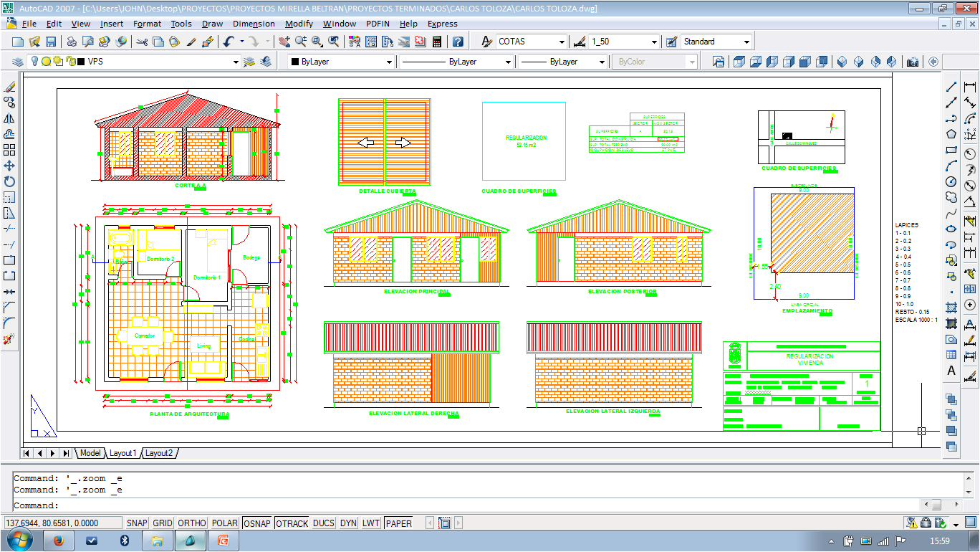Open the ByLayer color control swatch

pyautogui.click(x=341, y=62)
